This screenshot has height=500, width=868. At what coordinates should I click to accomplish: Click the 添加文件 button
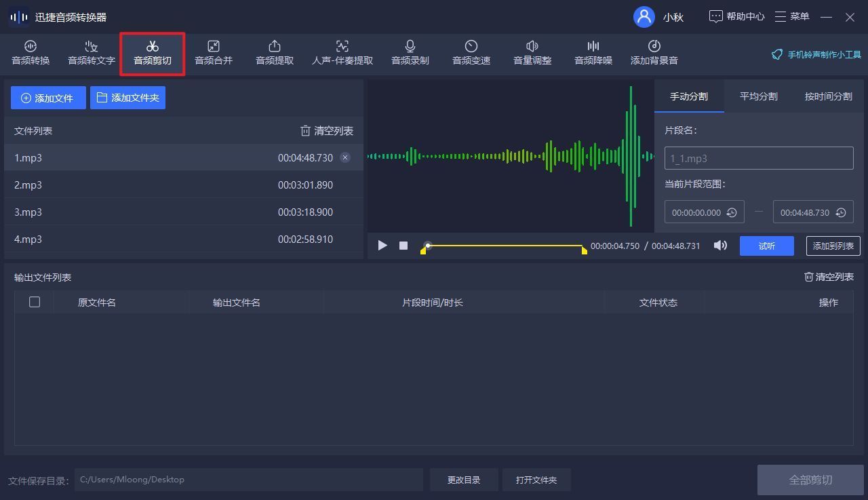pos(48,98)
